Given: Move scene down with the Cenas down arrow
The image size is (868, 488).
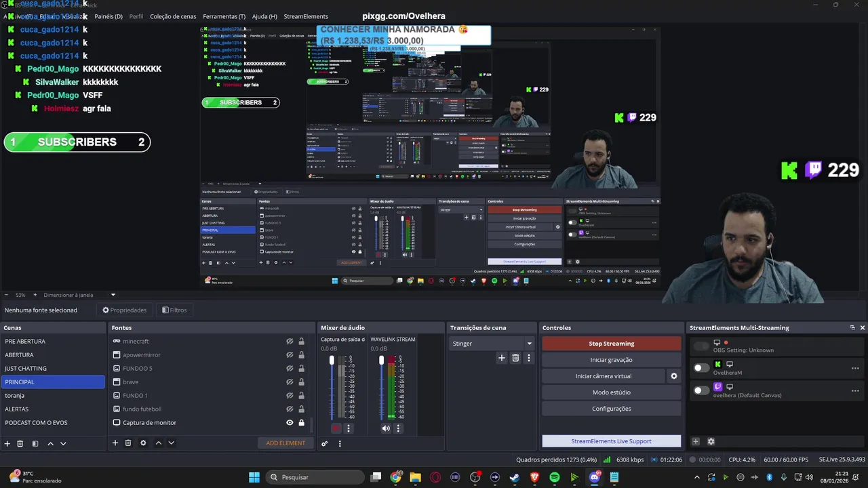Looking at the screenshot, I should [x=63, y=443].
